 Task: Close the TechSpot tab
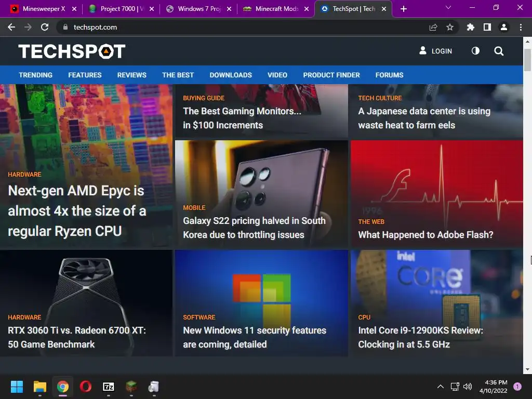click(384, 9)
